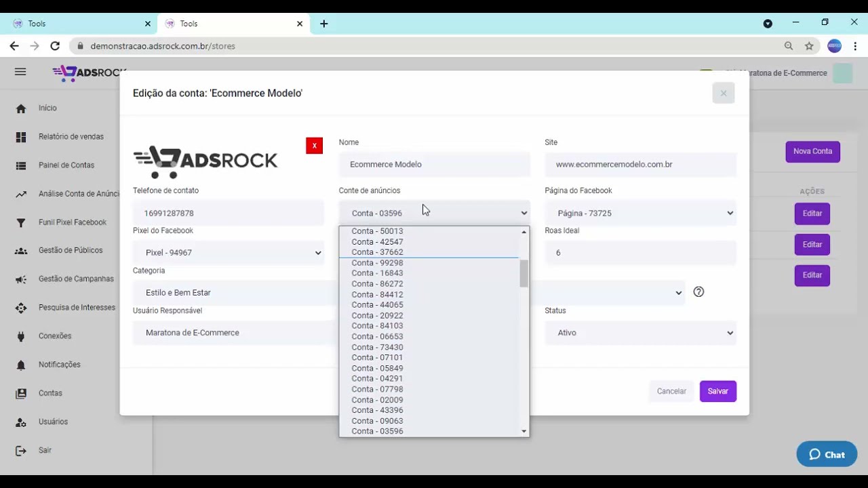
Task: Click into the Nome input field
Action: [434, 165]
